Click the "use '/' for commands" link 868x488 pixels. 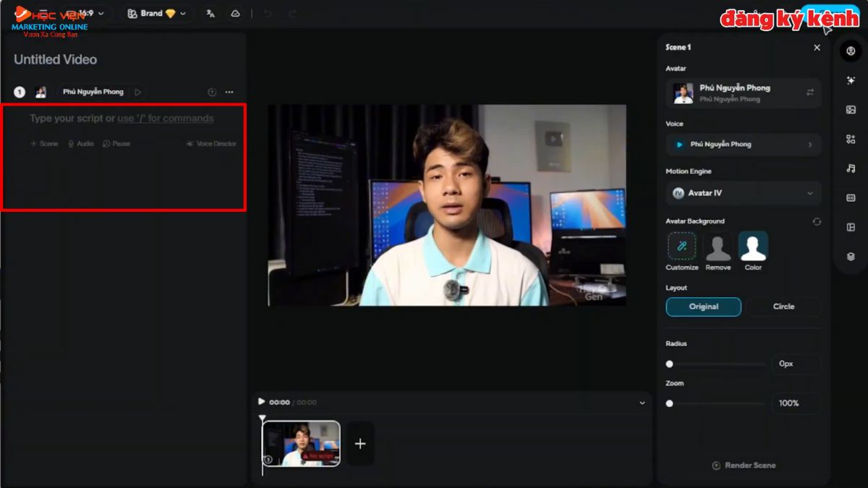pos(167,118)
